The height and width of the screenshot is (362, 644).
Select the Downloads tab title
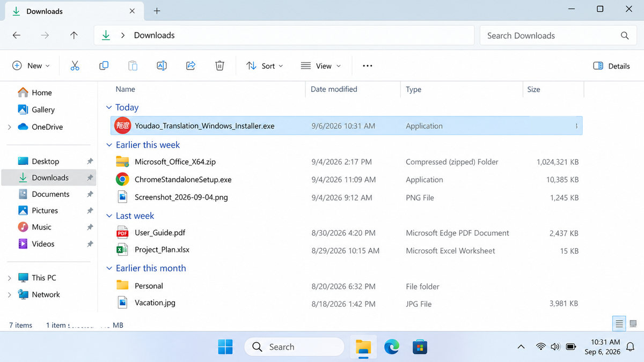(45, 11)
